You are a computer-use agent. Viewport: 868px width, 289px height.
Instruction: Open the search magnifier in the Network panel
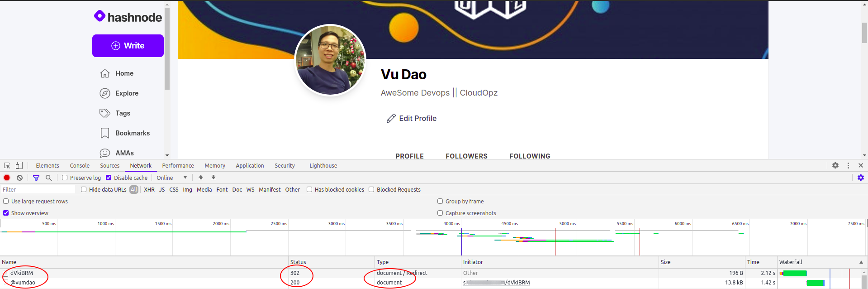tap(49, 178)
